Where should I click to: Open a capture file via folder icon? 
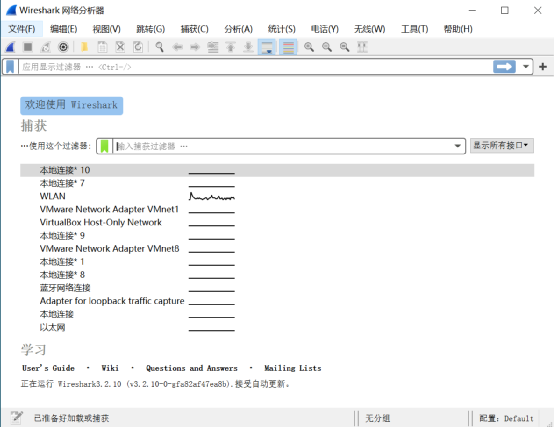(x=84, y=47)
